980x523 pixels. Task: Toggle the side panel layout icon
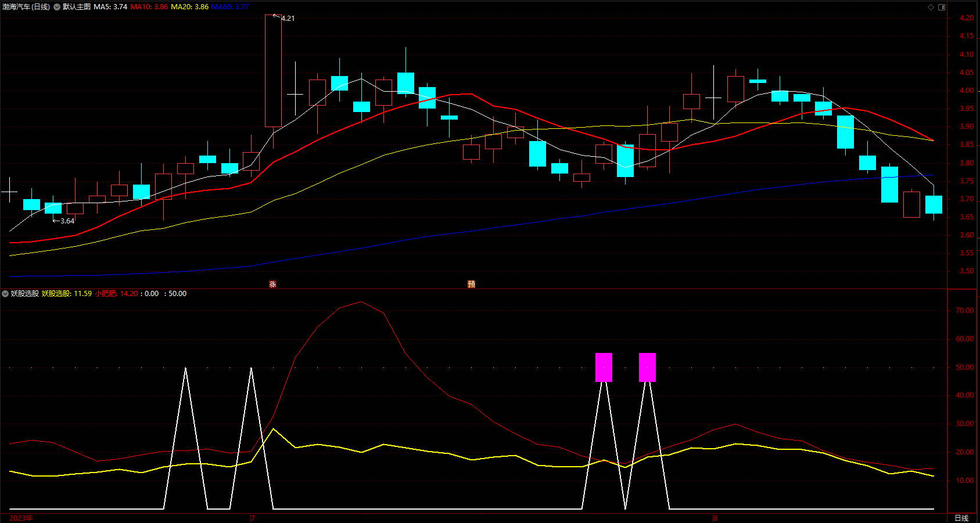pyautogui.click(x=942, y=7)
